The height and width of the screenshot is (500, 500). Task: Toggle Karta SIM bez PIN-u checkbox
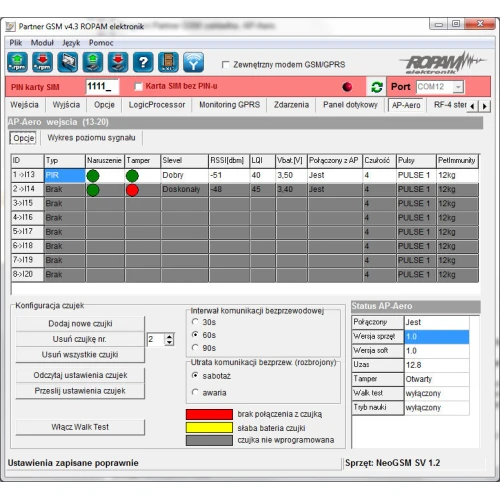(x=138, y=86)
